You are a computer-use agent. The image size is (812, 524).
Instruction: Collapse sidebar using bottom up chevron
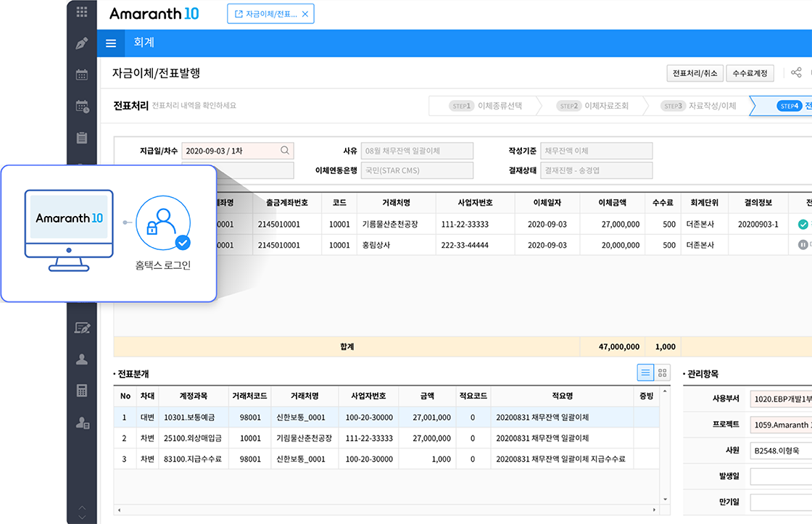[x=82, y=507]
